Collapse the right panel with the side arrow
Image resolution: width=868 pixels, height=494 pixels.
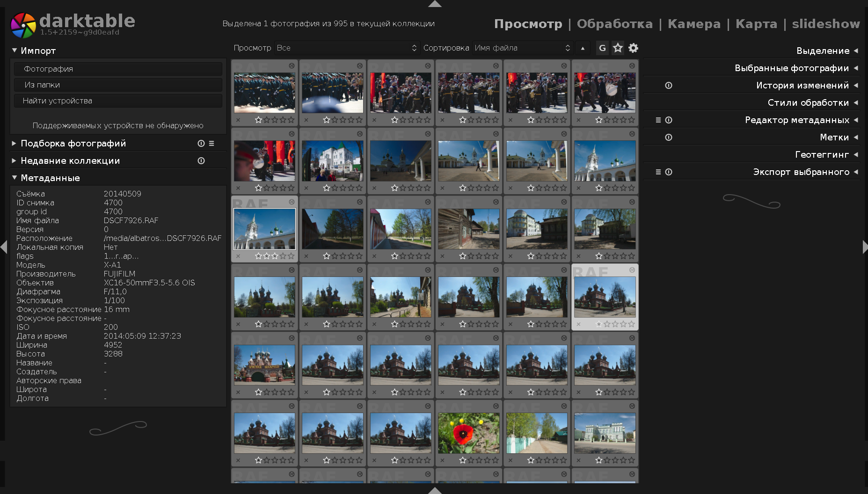[864, 247]
